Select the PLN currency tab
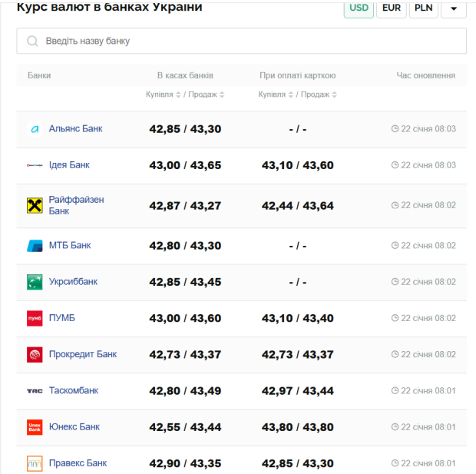The image size is (476, 474). 423,8
